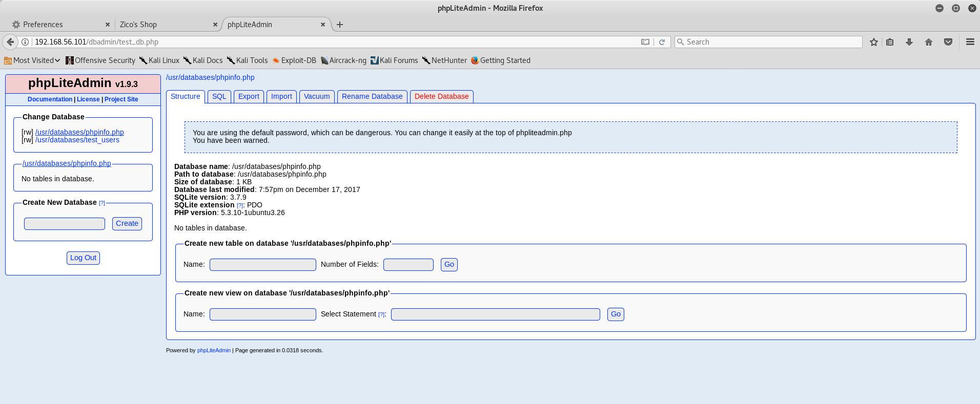980x404 pixels.
Task: Select the Delete Database tab
Action: pyautogui.click(x=441, y=96)
